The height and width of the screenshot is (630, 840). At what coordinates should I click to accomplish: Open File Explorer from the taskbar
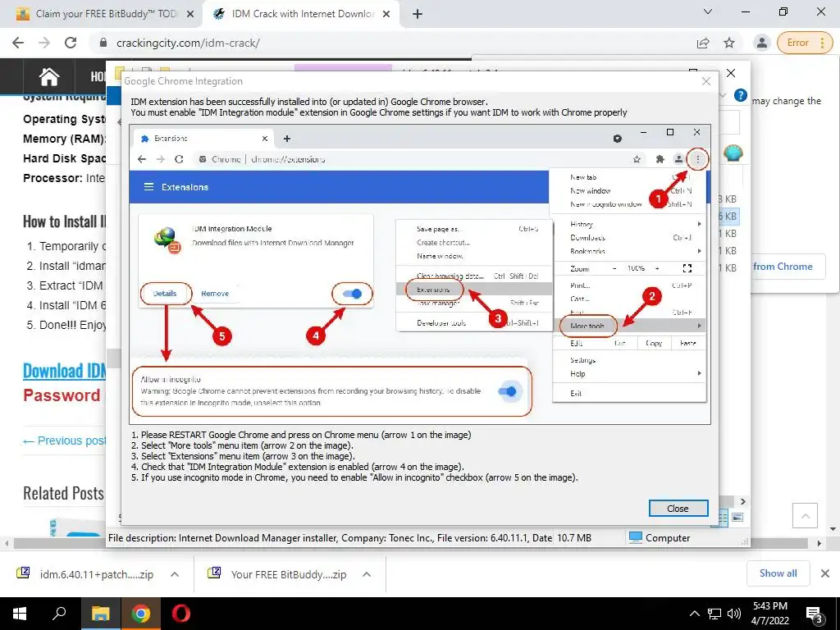(x=100, y=614)
